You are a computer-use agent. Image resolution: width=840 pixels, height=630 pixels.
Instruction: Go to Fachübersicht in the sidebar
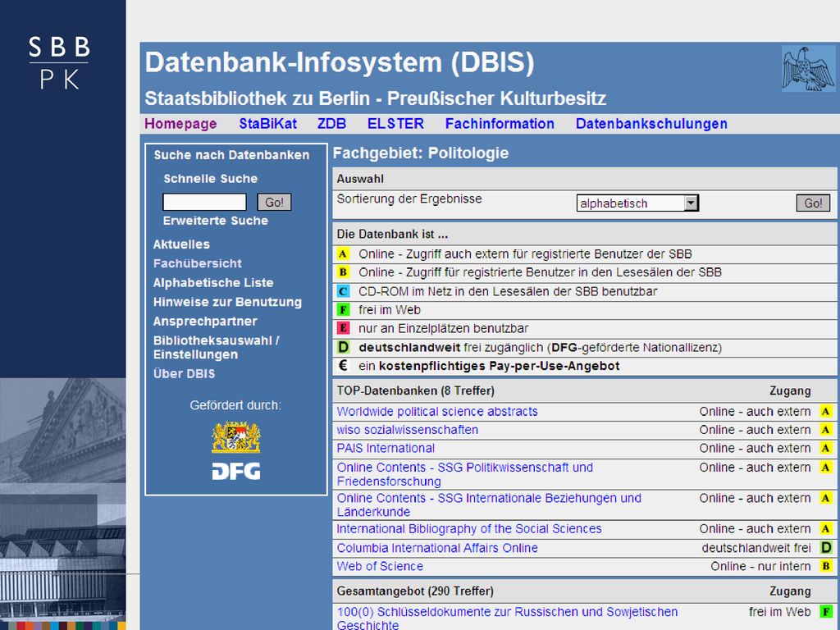click(x=197, y=263)
